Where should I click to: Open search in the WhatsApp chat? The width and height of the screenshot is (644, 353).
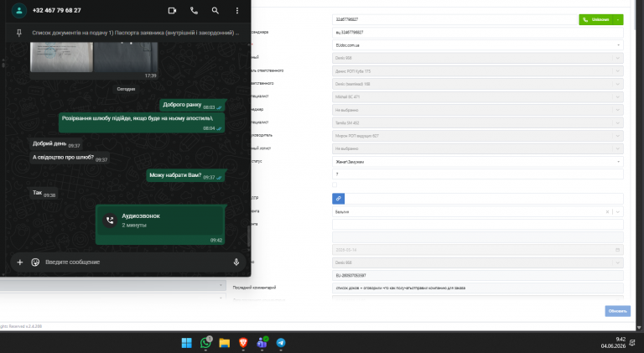216,11
